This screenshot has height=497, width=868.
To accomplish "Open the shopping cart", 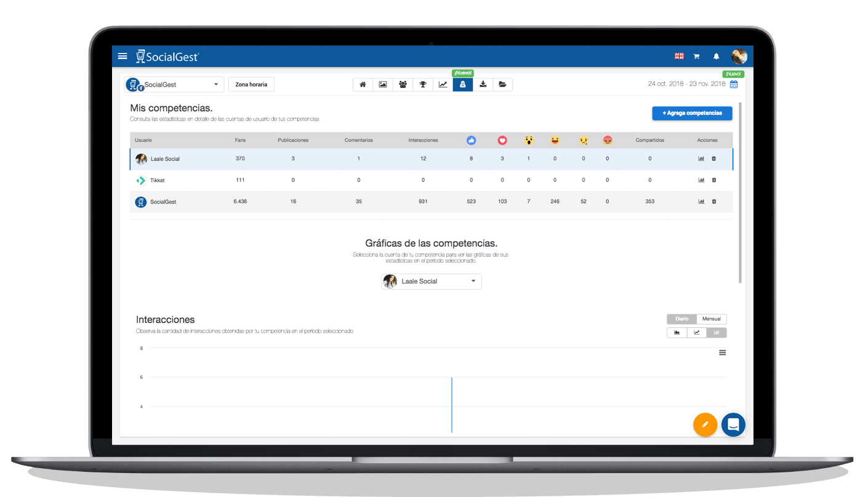I will pyautogui.click(x=696, y=56).
